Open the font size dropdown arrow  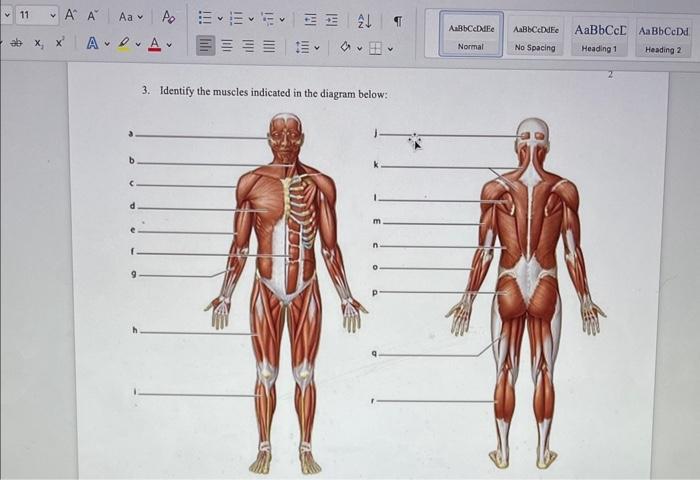coord(53,16)
